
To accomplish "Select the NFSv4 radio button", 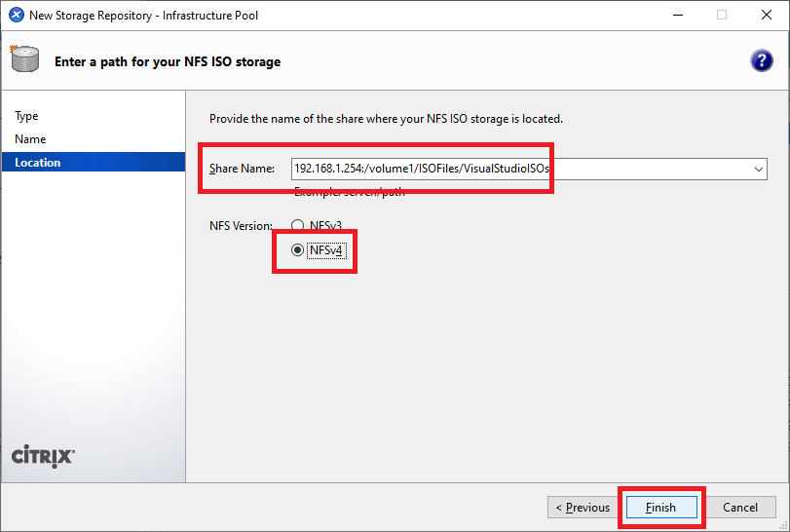I will (x=298, y=250).
